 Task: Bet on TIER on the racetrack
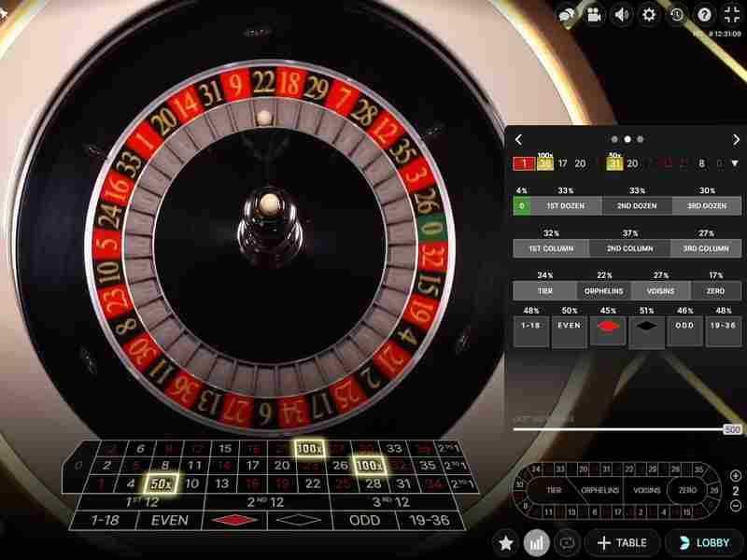click(554, 490)
